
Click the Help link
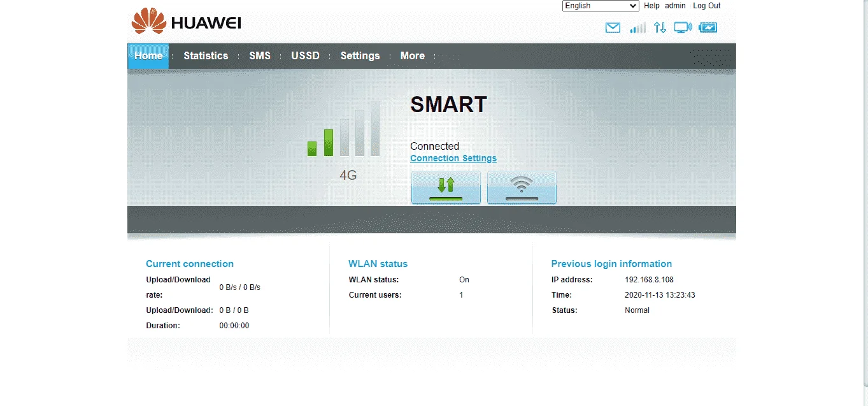651,6
